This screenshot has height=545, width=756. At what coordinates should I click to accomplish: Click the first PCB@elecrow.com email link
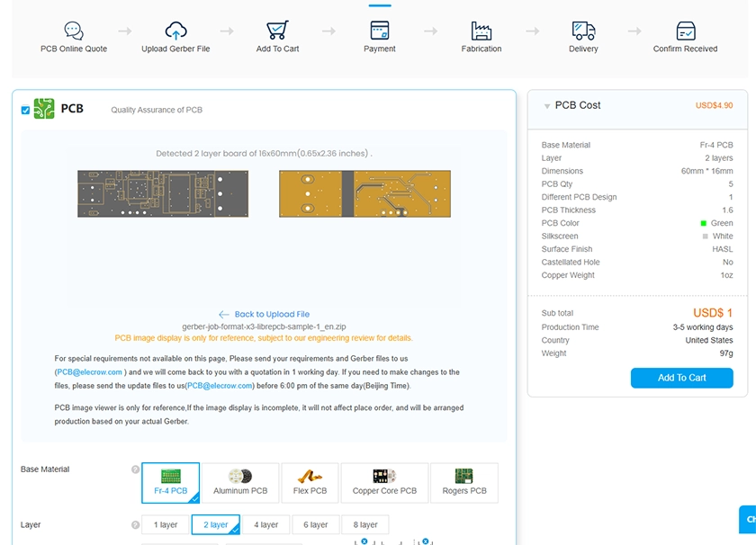click(89, 372)
